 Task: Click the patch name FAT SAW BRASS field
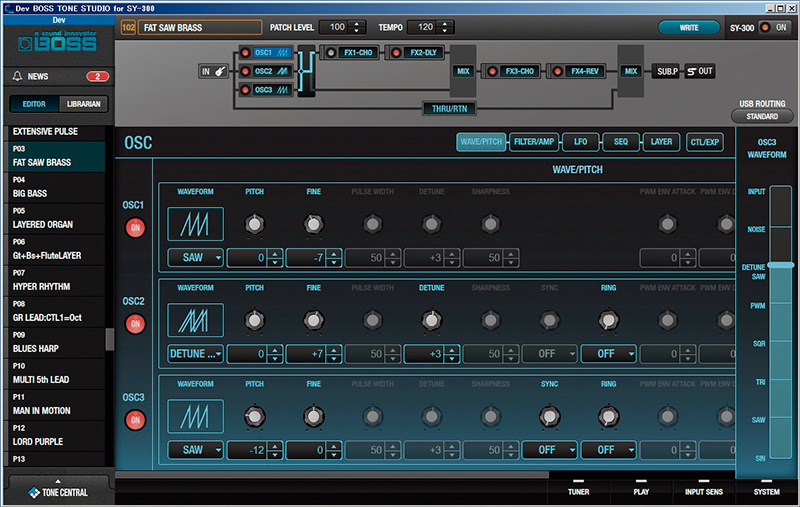coord(199,28)
